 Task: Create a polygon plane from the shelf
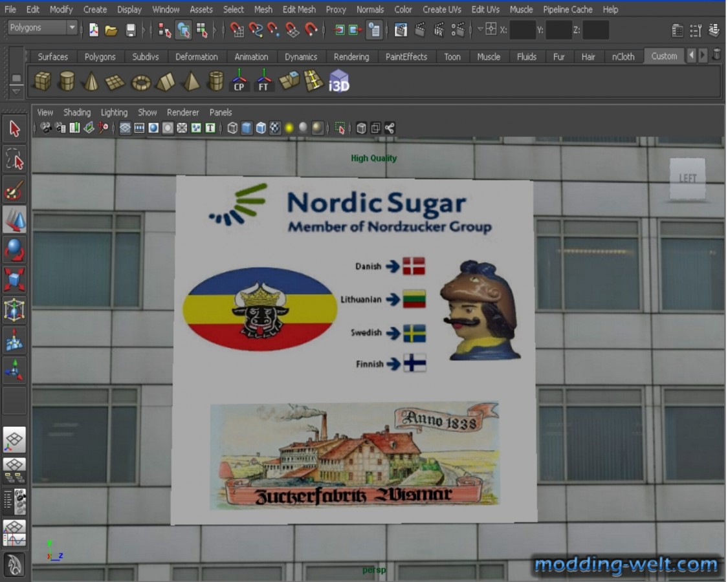[x=115, y=82]
